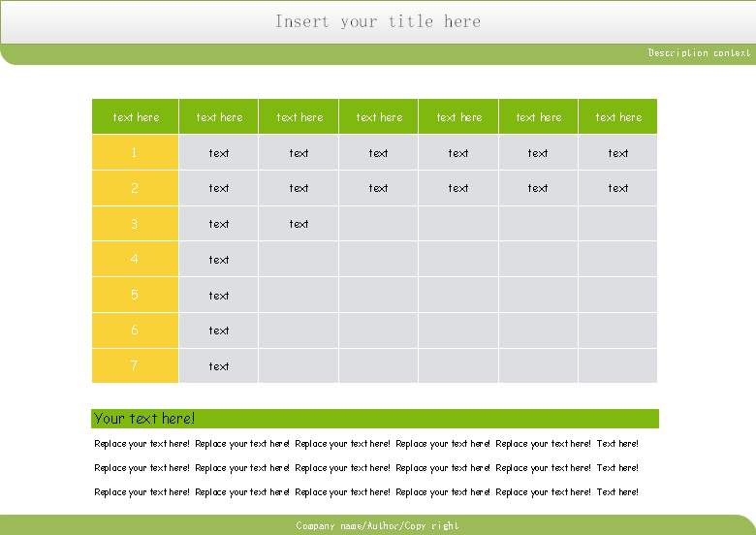756x535 pixels.
Task: Click the "text" cell in row 6
Action: click(218, 330)
